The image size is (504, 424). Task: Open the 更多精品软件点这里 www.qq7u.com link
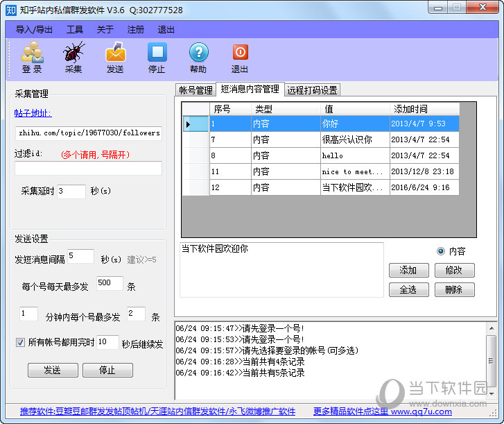click(x=383, y=412)
